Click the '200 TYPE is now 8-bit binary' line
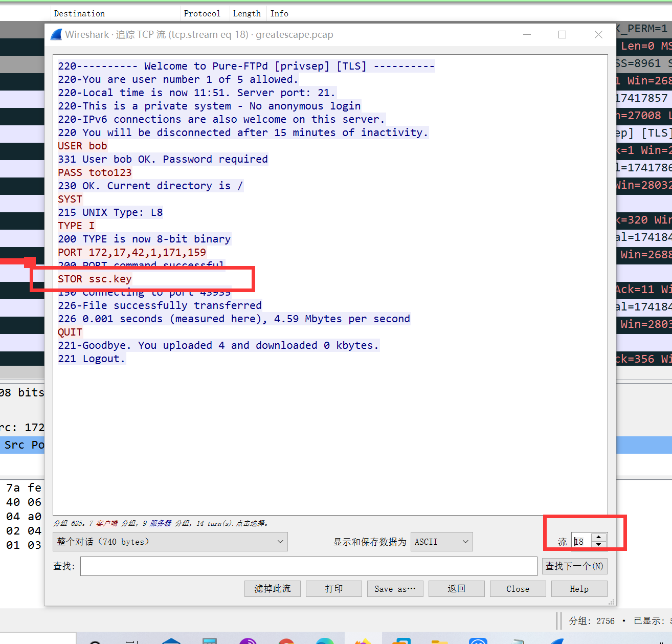Screen dimensions: 672x644 (x=144, y=239)
